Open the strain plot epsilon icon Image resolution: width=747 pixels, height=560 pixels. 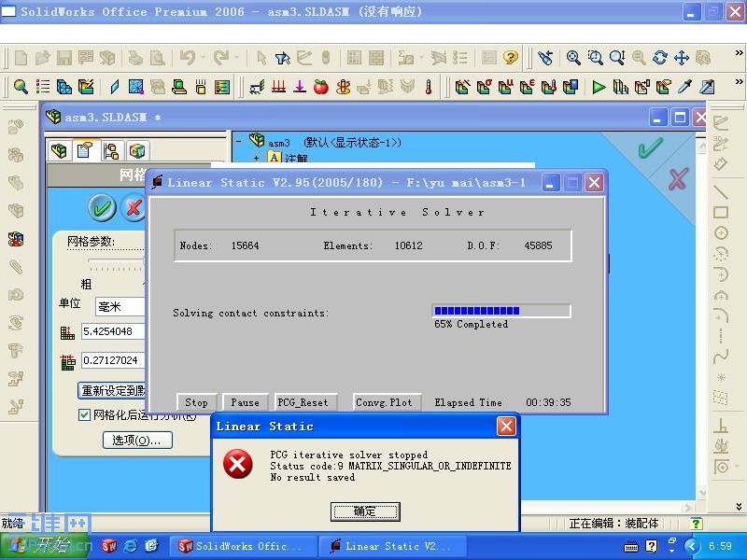click(527, 87)
